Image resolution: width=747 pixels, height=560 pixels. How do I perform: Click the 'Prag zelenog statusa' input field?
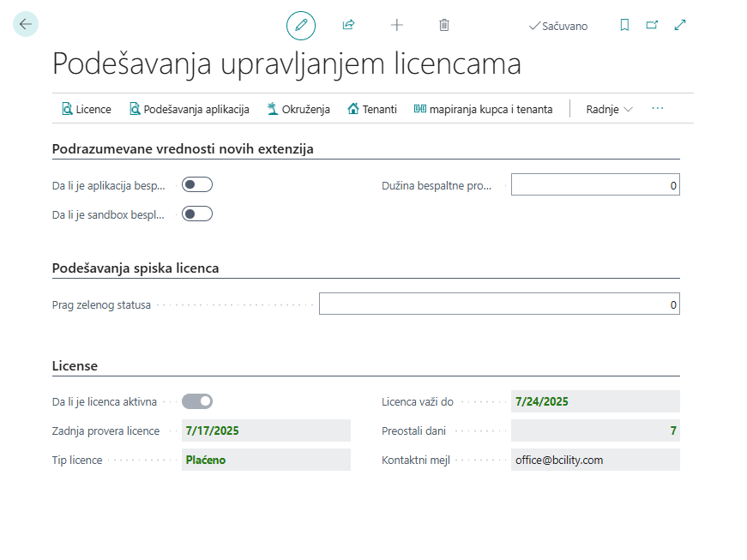(x=497, y=303)
